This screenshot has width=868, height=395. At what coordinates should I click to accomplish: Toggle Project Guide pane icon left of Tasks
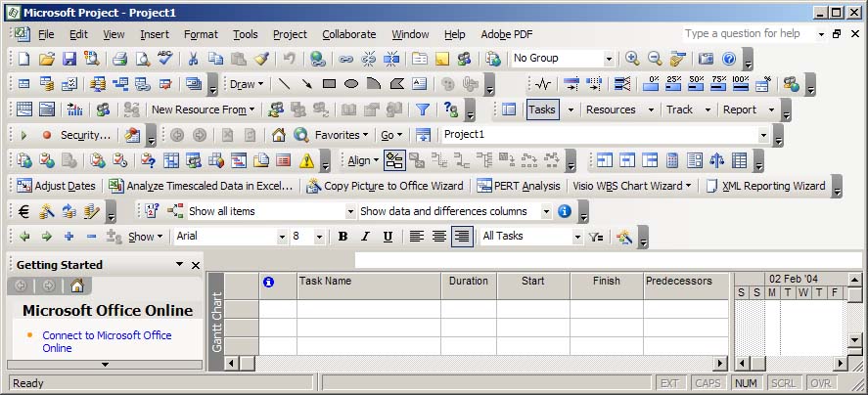click(509, 110)
